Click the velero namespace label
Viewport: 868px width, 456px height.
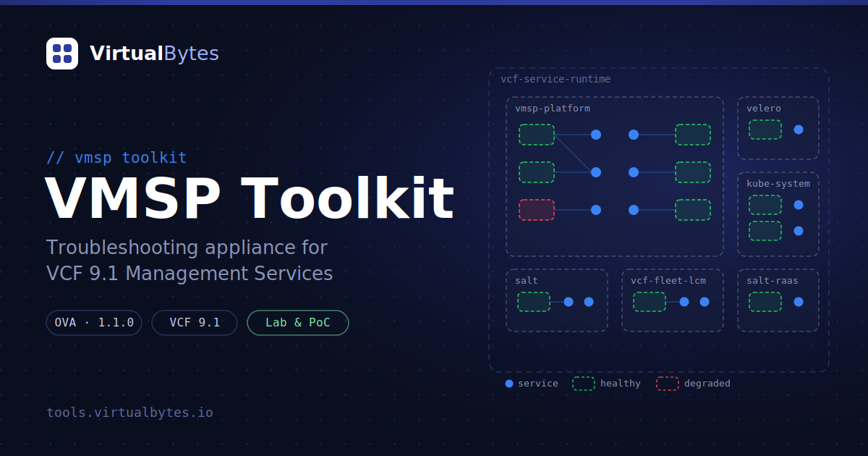[x=764, y=109]
